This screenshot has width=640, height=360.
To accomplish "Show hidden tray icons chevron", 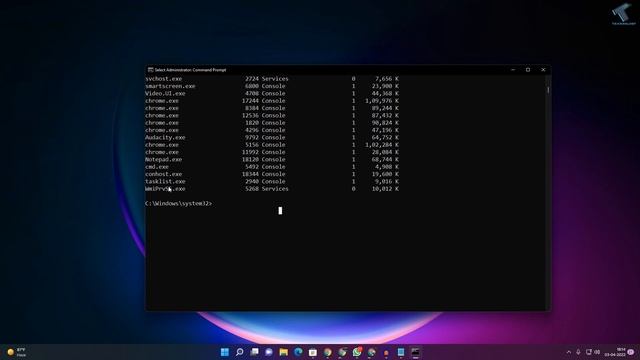I will point(569,352).
